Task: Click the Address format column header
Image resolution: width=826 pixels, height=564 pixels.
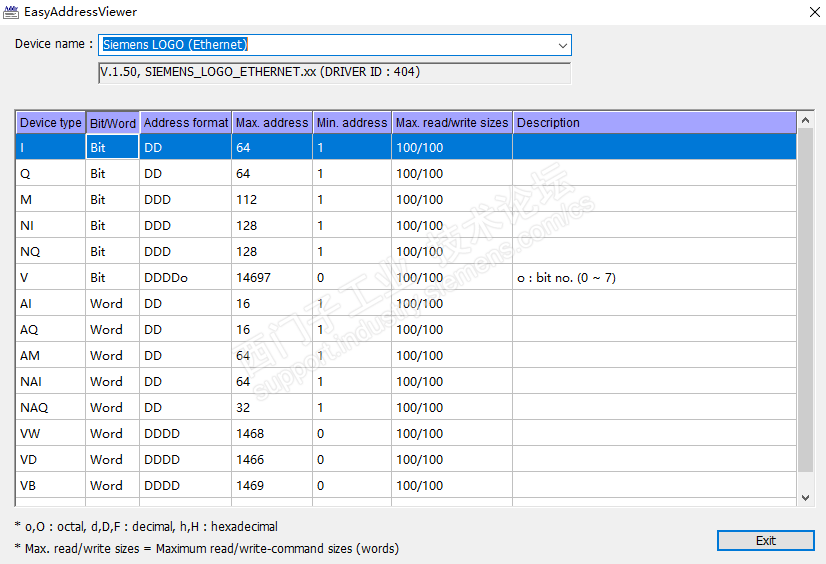Action: pyautogui.click(x=185, y=123)
